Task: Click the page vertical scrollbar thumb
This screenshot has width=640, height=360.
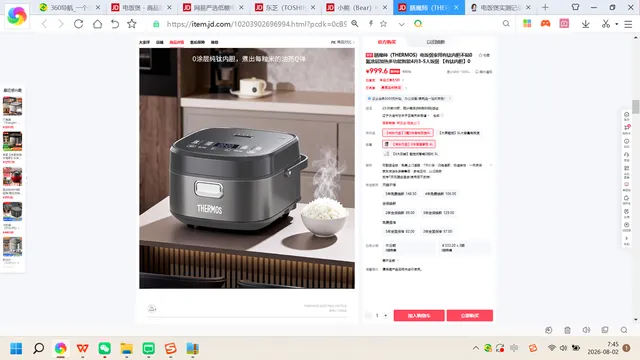Action: click(x=636, y=107)
